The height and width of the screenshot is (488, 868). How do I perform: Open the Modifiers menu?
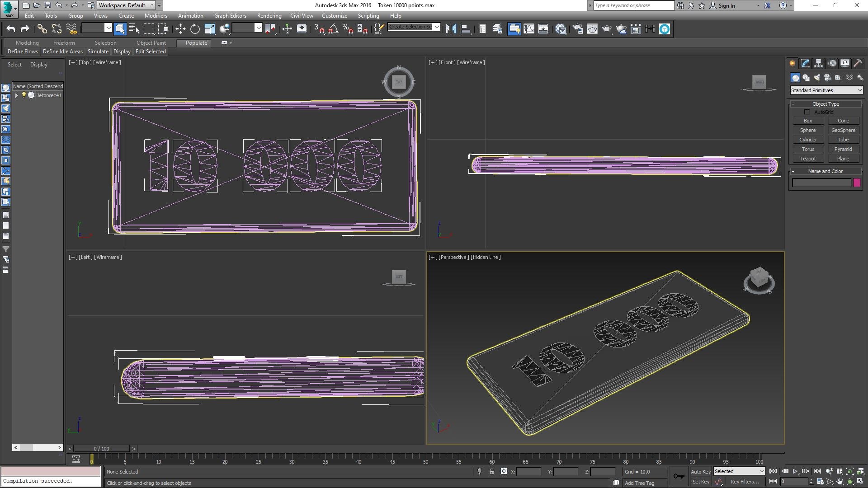pos(156,15)
